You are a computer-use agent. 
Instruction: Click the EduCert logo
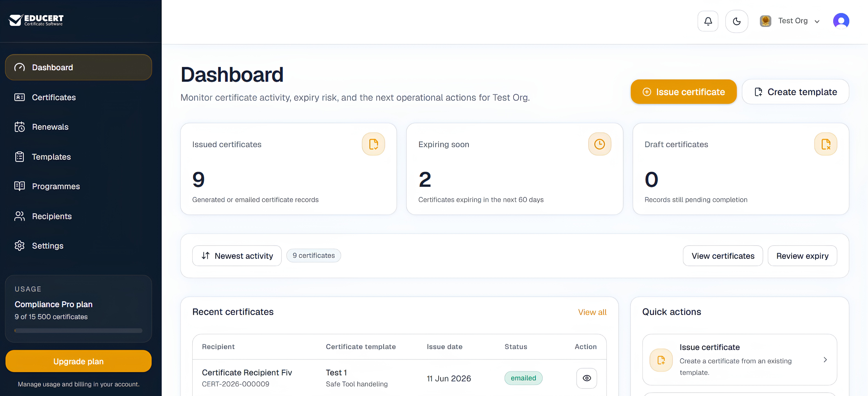36,20
